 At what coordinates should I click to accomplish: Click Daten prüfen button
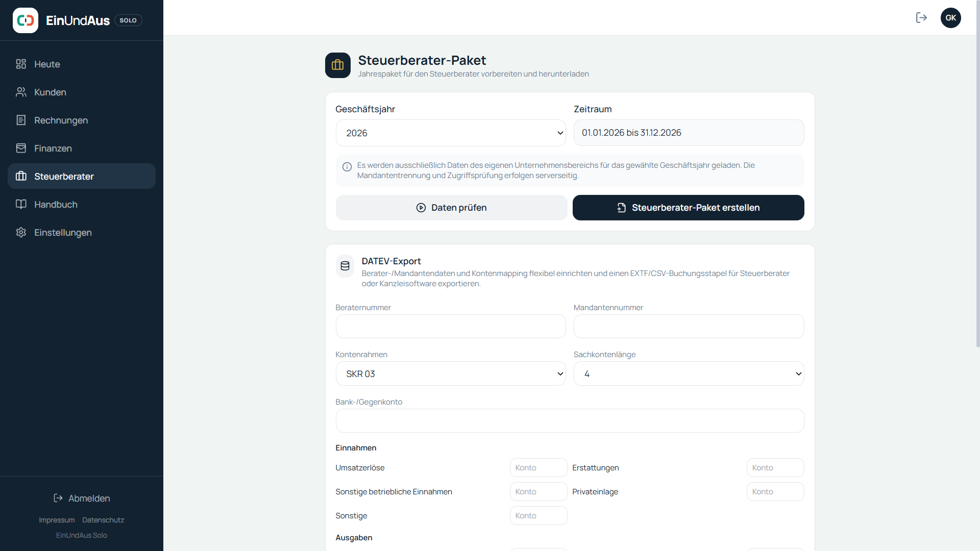point(451,208)
